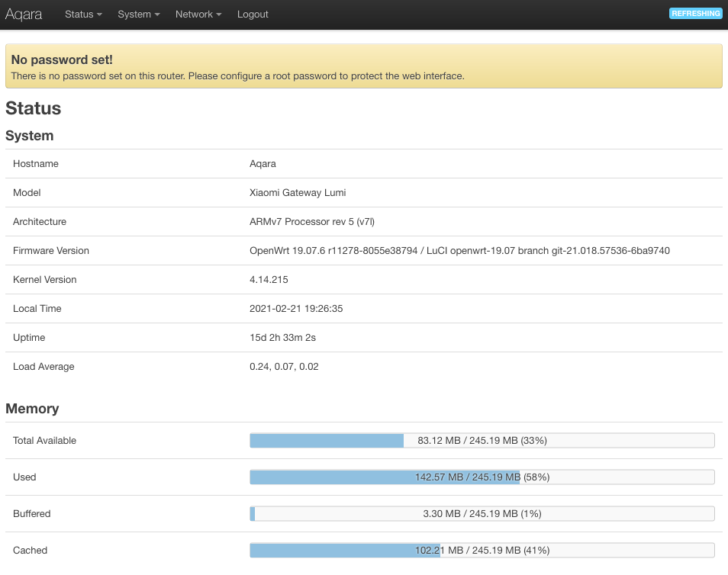Image resolution: width=728 pixels, height=575 pixels.
Task: Open the Status dropdown menu
Action: 83,14
